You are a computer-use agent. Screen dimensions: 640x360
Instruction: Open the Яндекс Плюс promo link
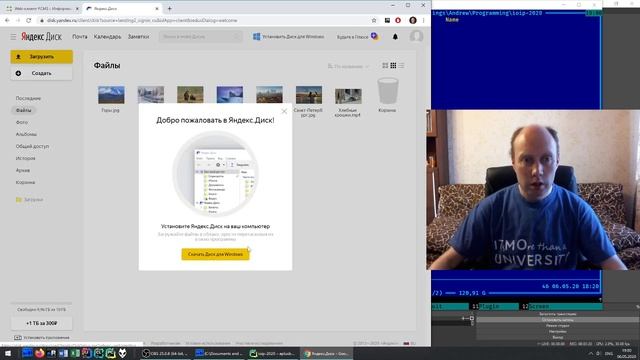click(x=358, y=37)
